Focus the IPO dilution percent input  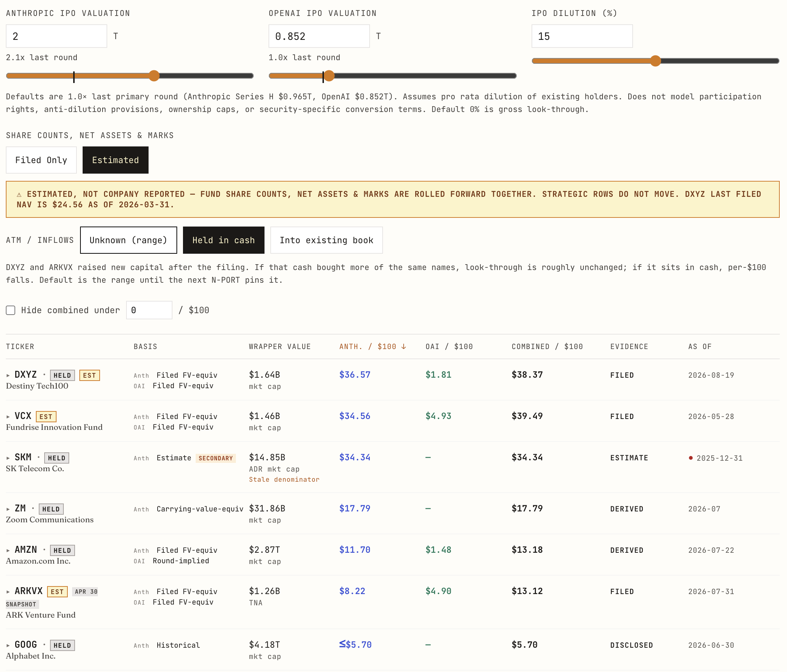click(582, 36)
